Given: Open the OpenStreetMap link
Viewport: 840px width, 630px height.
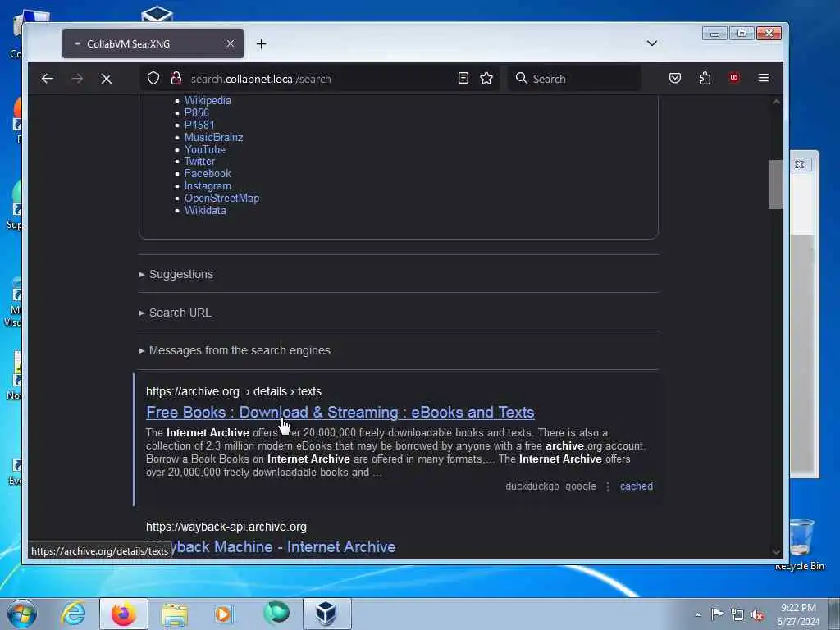Looking at the screenshot, I should (x=221, y=199).
